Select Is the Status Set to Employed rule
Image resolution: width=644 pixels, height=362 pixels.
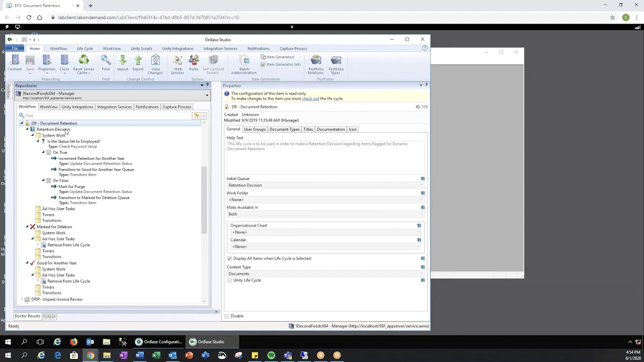(73, 141)
